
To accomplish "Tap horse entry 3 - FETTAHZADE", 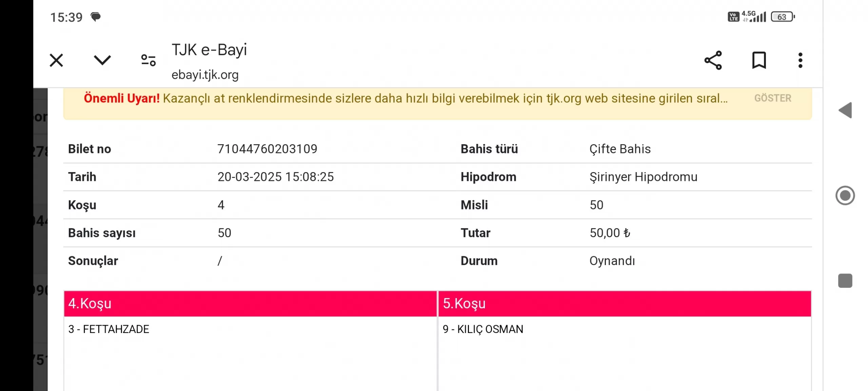I will pos(108,329).
